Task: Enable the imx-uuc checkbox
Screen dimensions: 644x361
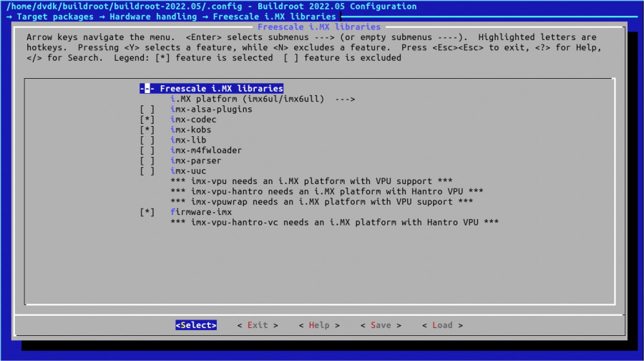Action: coord(147,171)
